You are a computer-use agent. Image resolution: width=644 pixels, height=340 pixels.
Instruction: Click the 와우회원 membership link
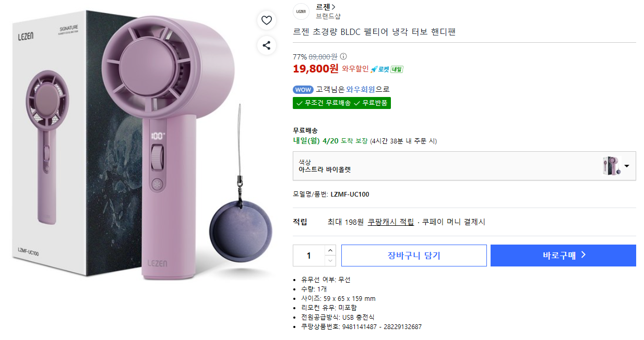[x=361, y=89]
